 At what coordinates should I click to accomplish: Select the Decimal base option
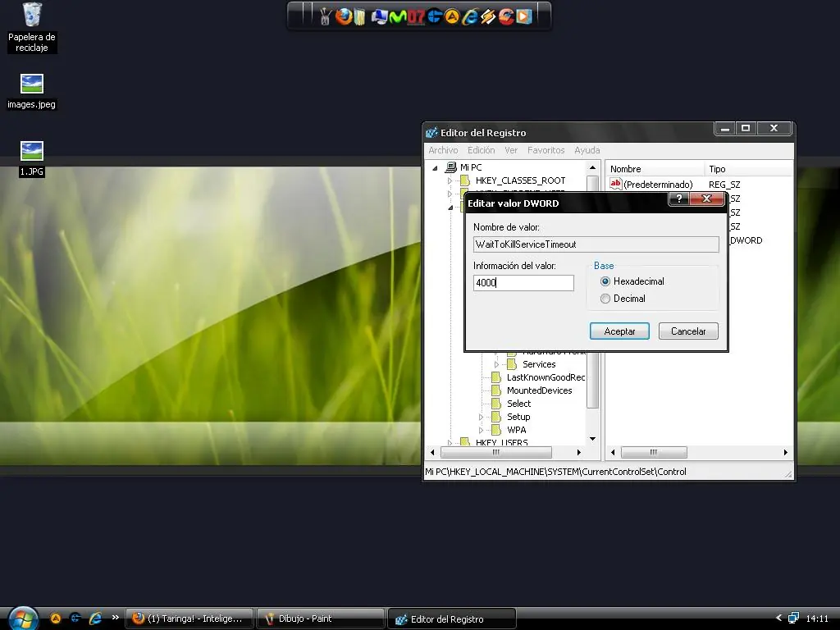coord(605,299)
